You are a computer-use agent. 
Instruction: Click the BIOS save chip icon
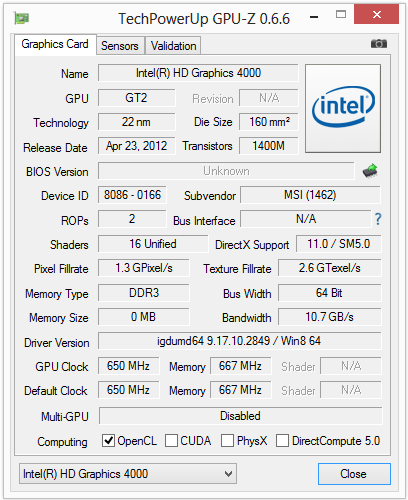click(x=370, y=171)
